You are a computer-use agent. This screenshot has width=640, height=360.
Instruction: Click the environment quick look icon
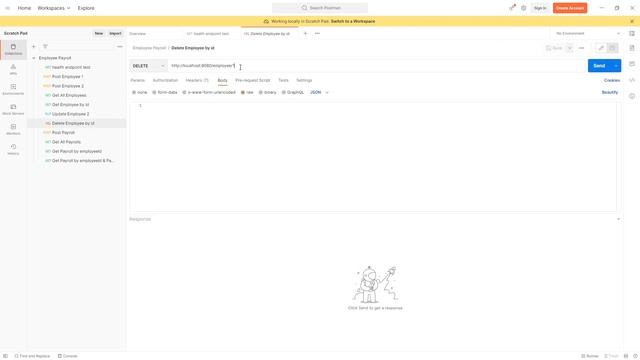coord(632,33)
